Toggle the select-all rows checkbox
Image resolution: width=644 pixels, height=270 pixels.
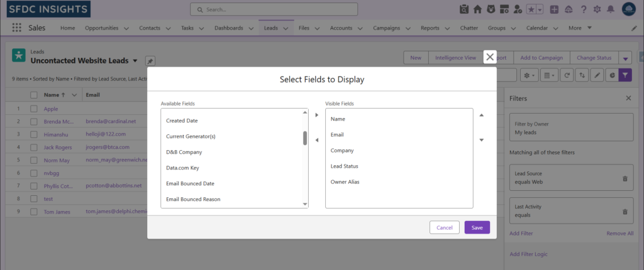click(34, 95)
